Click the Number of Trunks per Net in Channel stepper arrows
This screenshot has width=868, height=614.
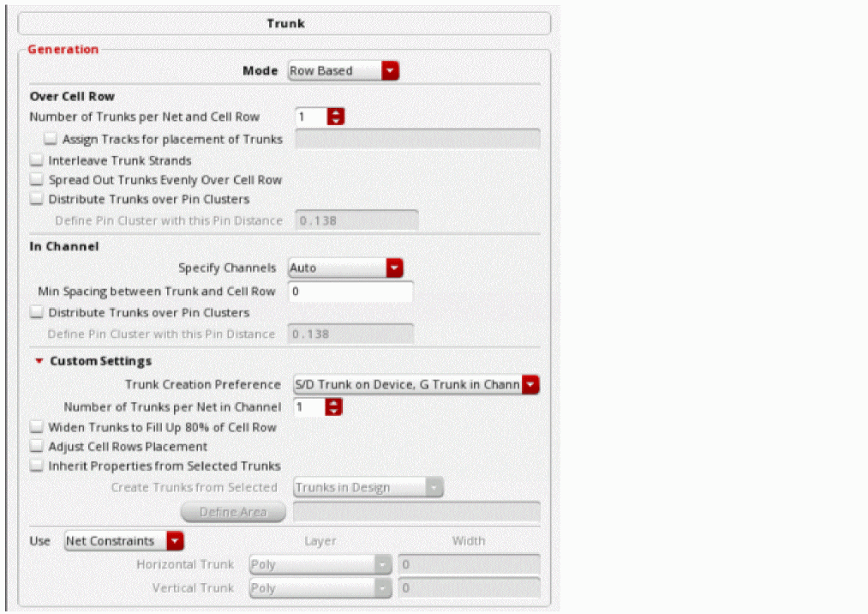coord(333,407)
